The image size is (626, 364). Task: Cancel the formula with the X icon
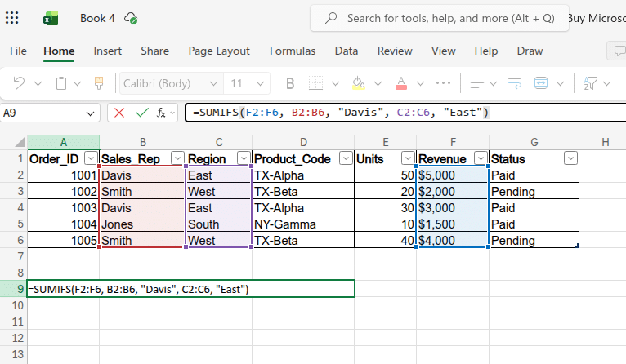(x=119, y=113)
